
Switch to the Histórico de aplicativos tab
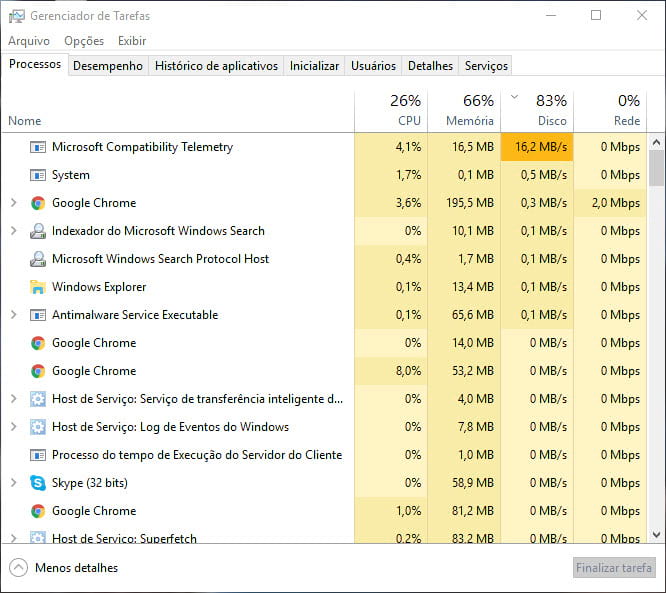[216, 66]
